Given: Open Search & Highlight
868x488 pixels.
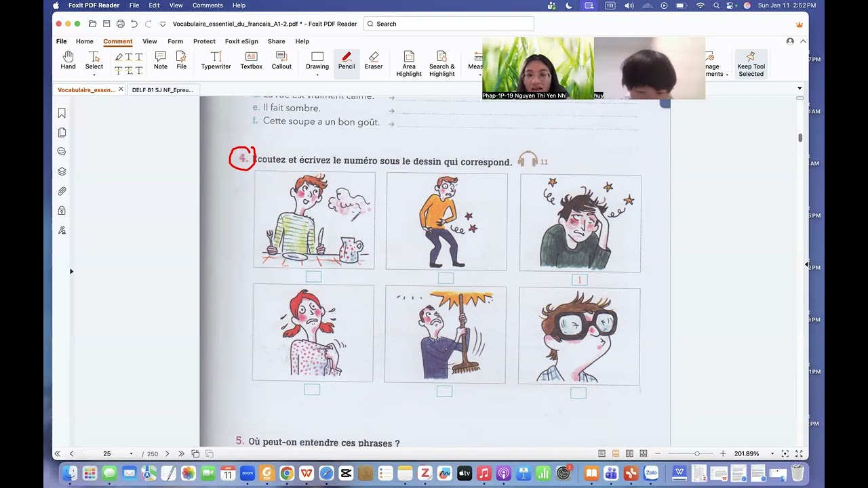Looking at the screenshot, I should 441,64.
